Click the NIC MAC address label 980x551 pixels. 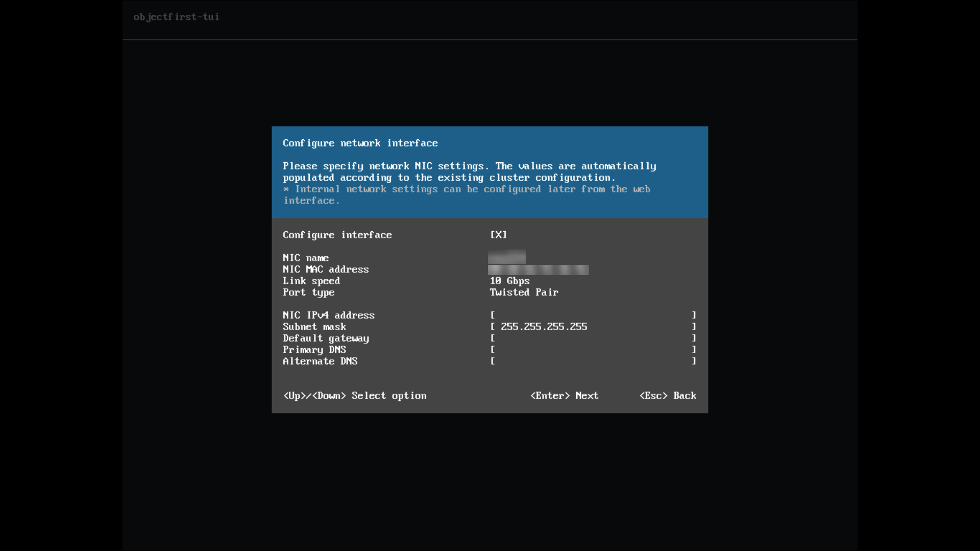coord(326,269)
